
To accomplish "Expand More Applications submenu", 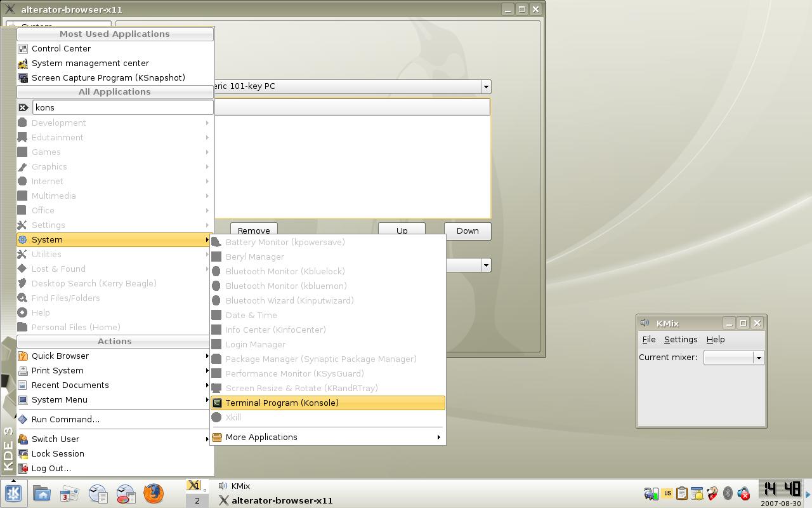I will point(328,437).
